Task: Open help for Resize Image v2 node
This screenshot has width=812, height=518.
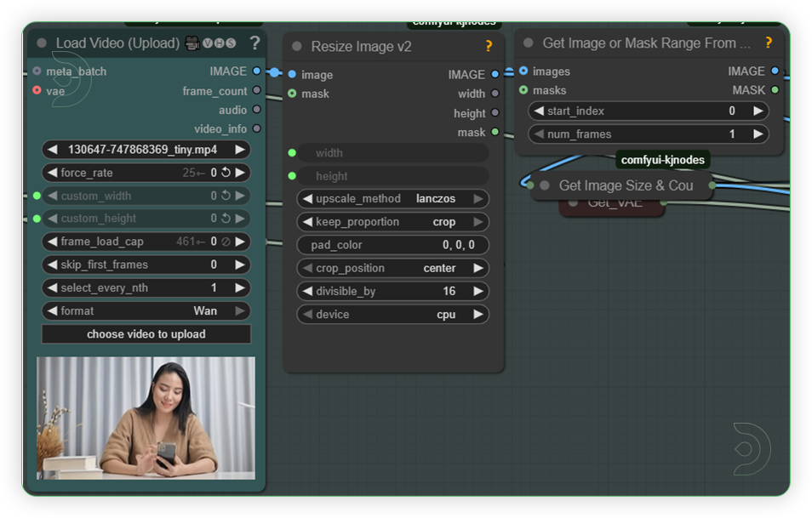Action: pos(489,46)
